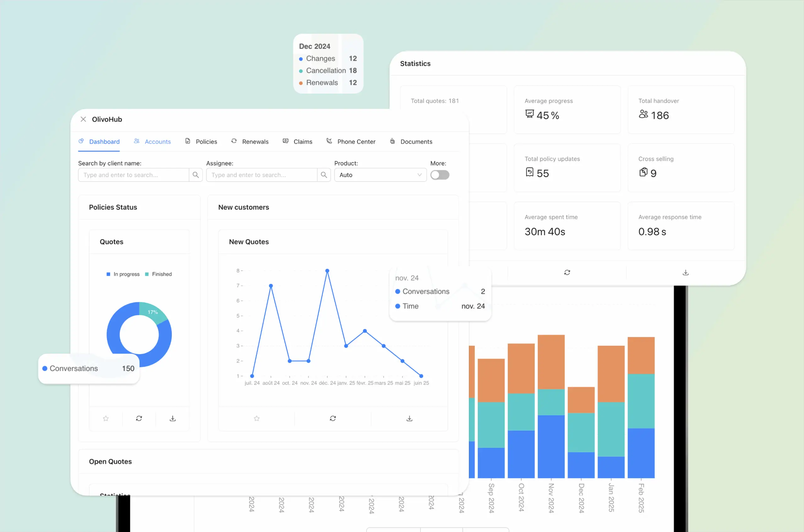The width and height of the screenshot is (804, 532).
Task: Toggle the In progress legend entry
Action: pos(123,274)
